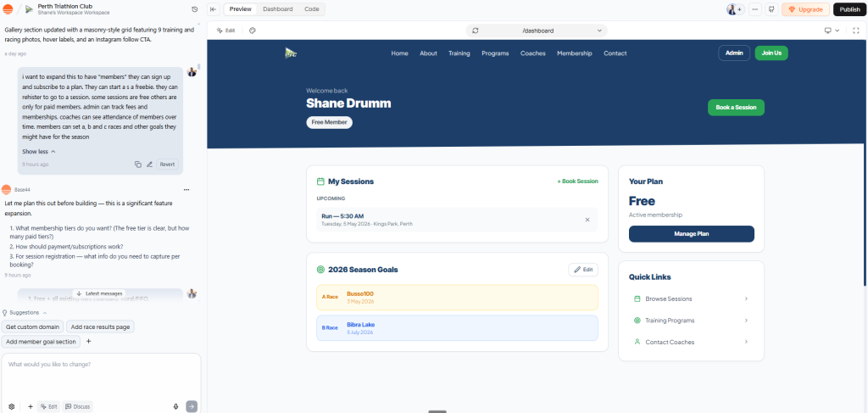
Task: Open Training in site navigation
Action: coord(459,53)
